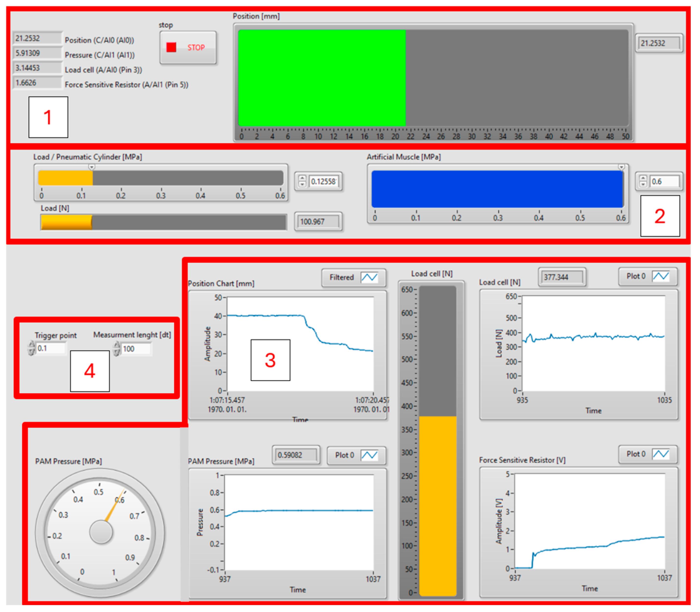Click the Measurement length input field
700x612 pixels.
point(136,349)
